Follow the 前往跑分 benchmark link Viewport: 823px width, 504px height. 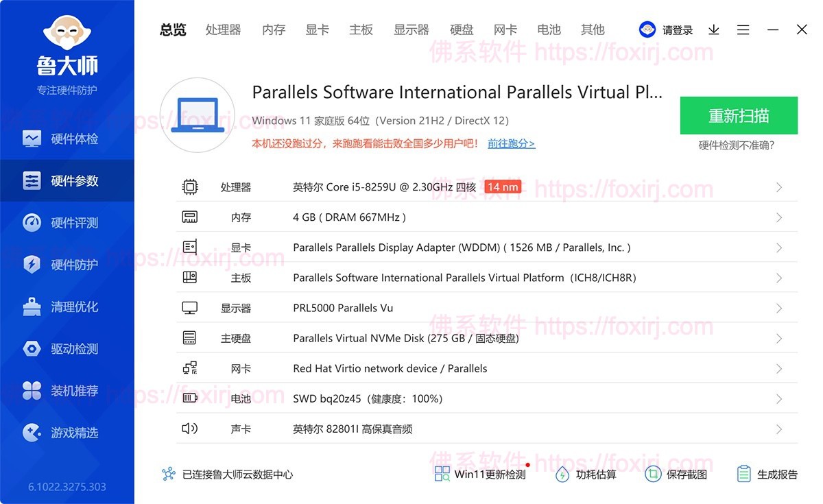pos(510,143)
